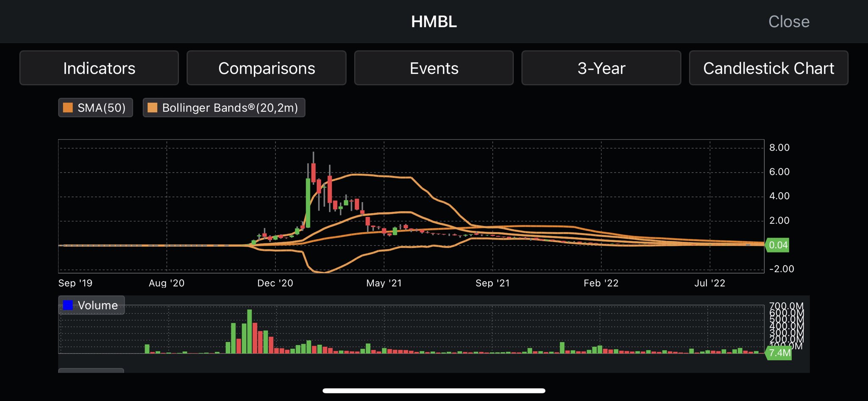Image resolution: width=868 pixels, height=401 pixels.
Task: Click the 4.00 price axis label
Action: 779,196
